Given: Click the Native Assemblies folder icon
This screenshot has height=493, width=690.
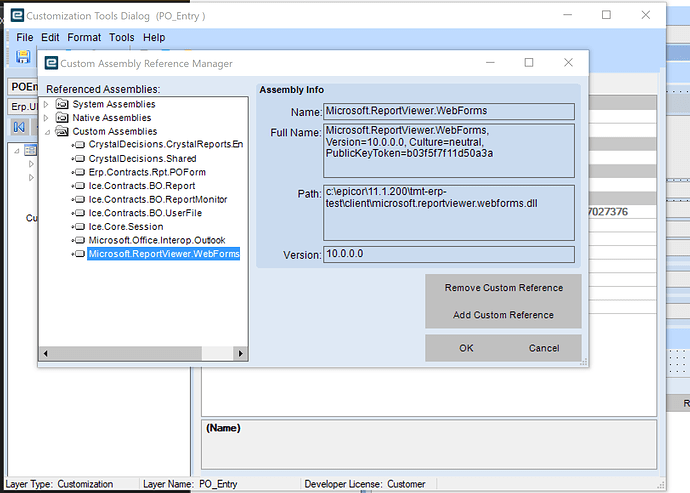Looking at the screenshot, I should [62, 118].
